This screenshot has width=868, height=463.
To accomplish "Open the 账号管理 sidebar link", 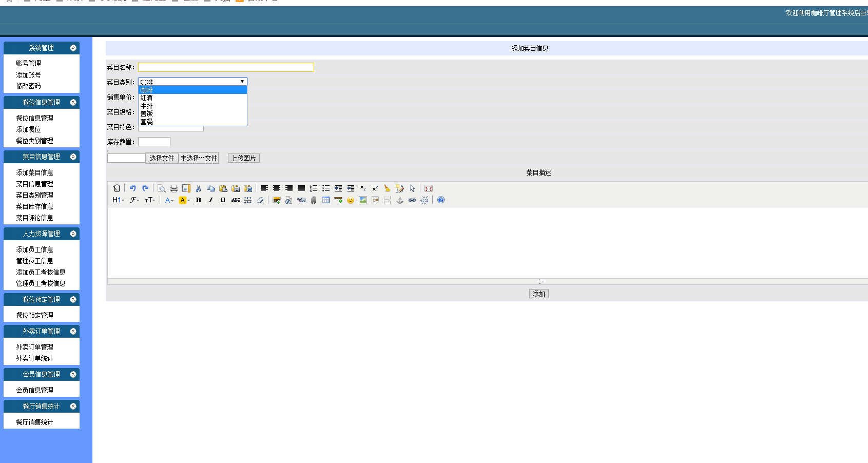I will pos(28,63).
